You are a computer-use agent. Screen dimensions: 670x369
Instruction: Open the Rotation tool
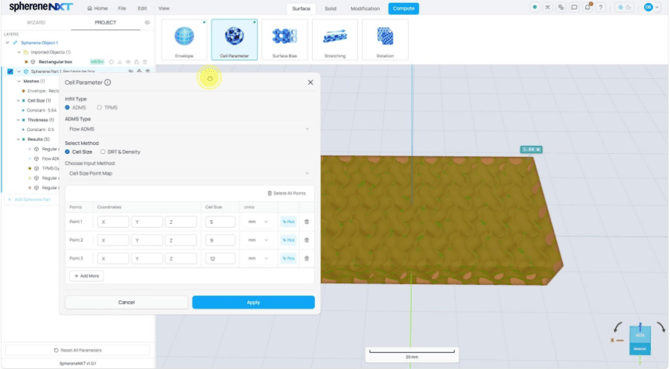point(385,40)
